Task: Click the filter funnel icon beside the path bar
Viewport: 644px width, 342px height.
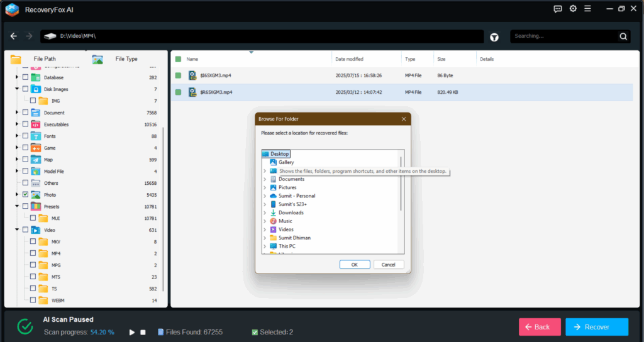Action: pyautogui.click(x=494, y=37)
